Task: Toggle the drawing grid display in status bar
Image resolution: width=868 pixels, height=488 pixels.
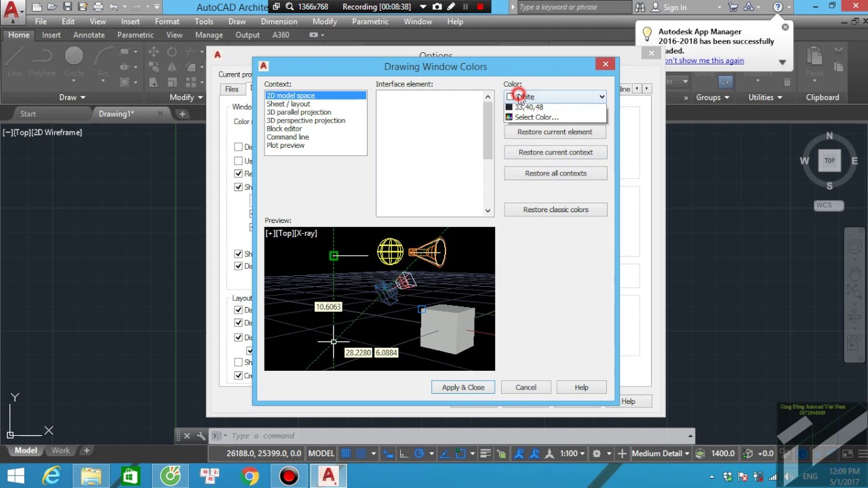Action: [346, 453]
